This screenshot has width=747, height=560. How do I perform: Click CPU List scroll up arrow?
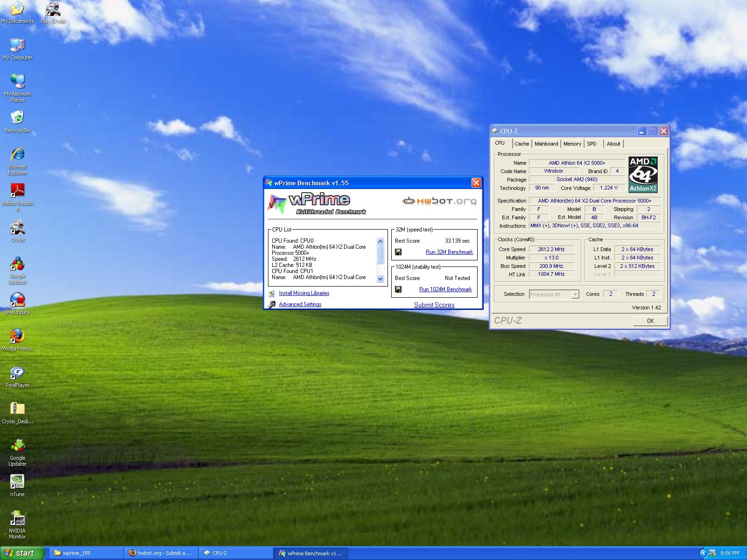click(x=380, y=241)
